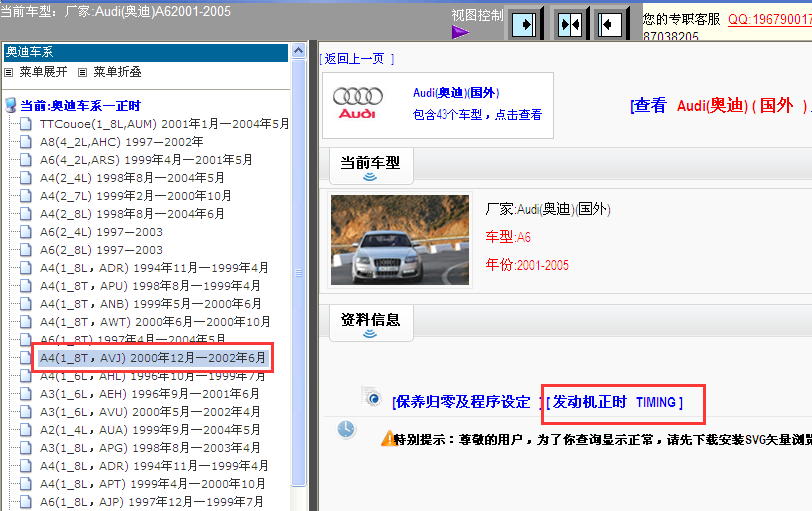Select A4(2_8L) 1998年8月—2004年6月
812x511 pixels.
tap(132, 213)
